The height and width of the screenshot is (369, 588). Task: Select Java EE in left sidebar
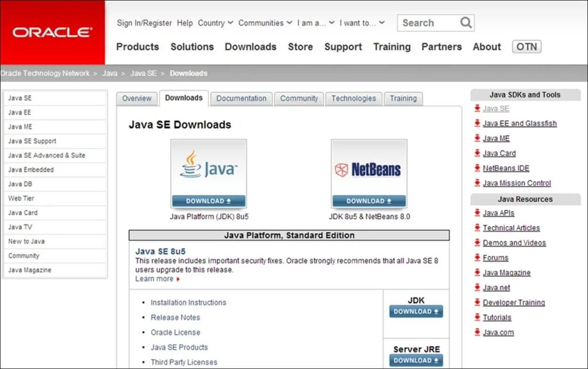[55, 112]
